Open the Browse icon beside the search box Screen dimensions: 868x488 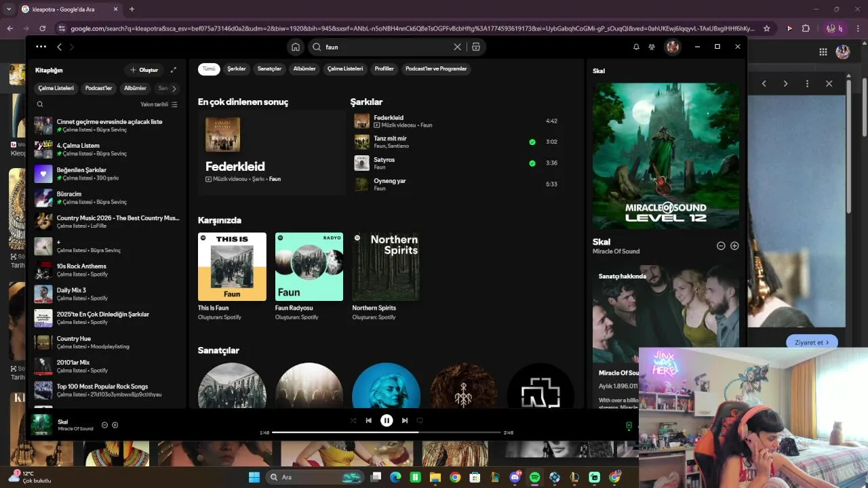(x=476, y=47)
